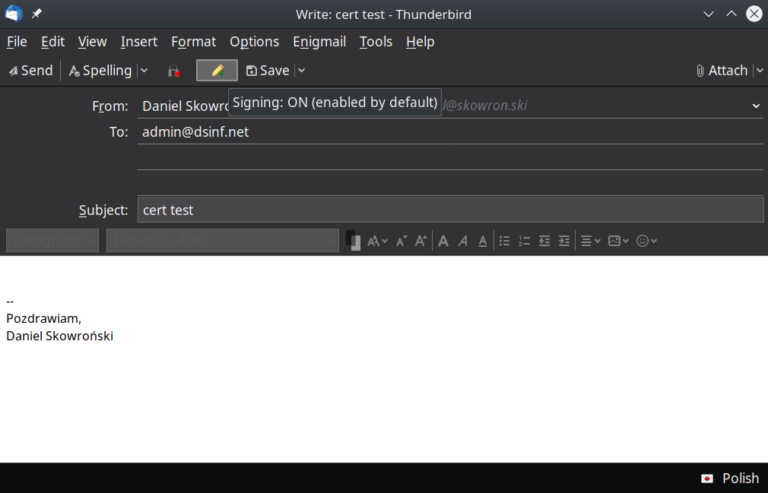This screenshot has height=493, width=768.
Task: Open the Tools menu
Action: [376, 42]
